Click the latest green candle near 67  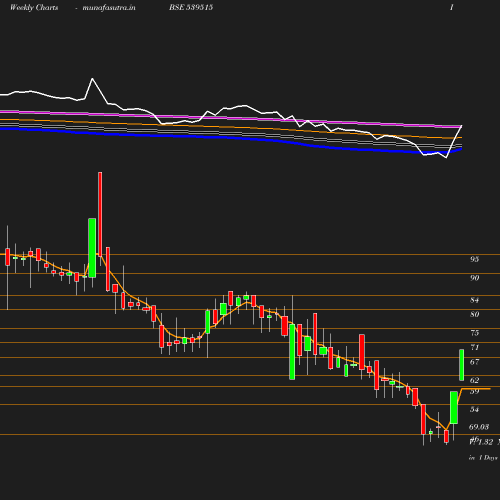pos(462,365)
